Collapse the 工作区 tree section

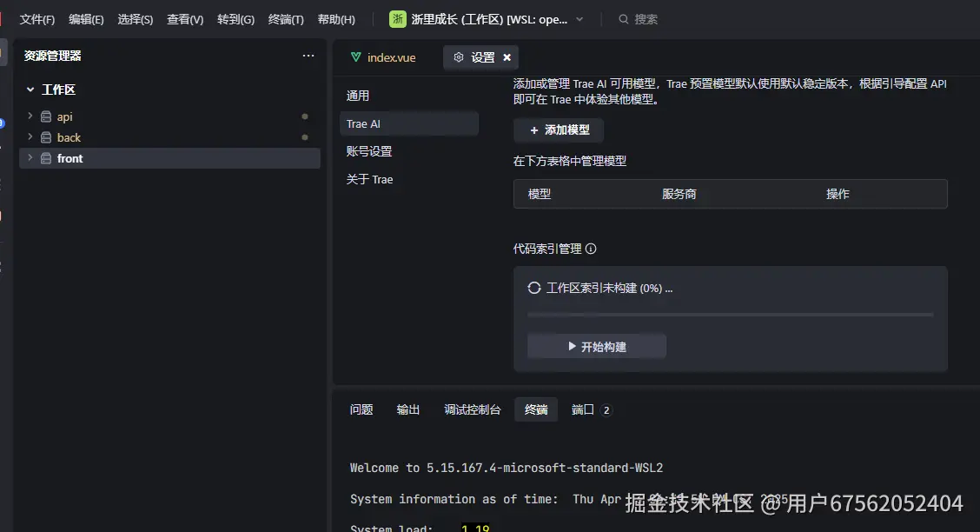point(32,90)
